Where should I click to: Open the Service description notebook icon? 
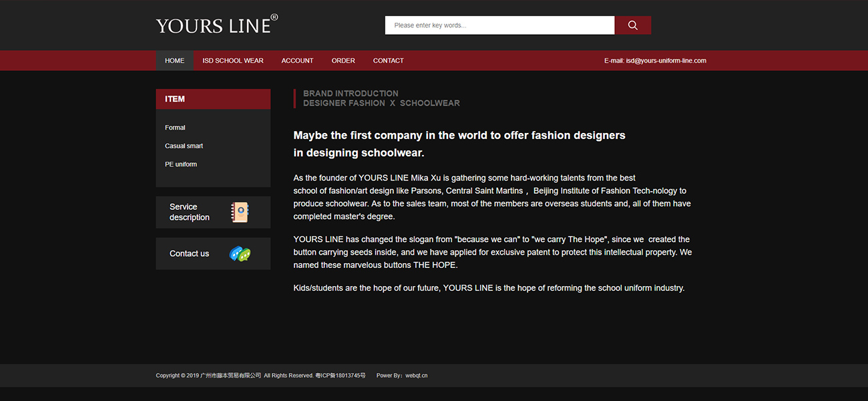[240, 213]
